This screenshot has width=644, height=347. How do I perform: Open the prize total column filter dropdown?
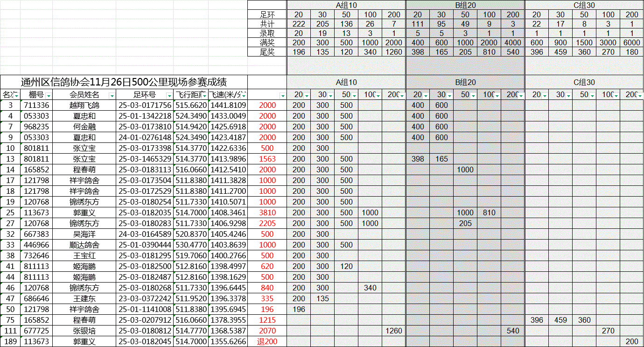pyautogui.click(x=282, y=95)
